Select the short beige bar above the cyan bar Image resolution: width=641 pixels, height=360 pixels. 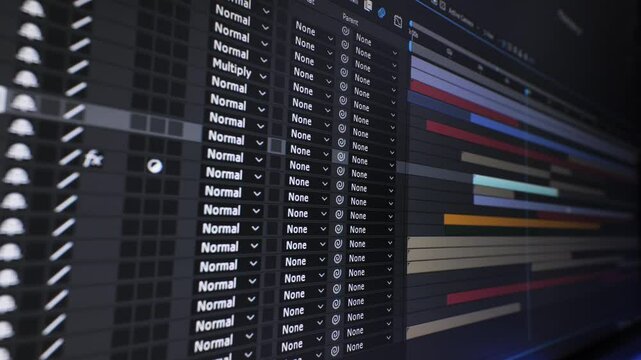505,165
